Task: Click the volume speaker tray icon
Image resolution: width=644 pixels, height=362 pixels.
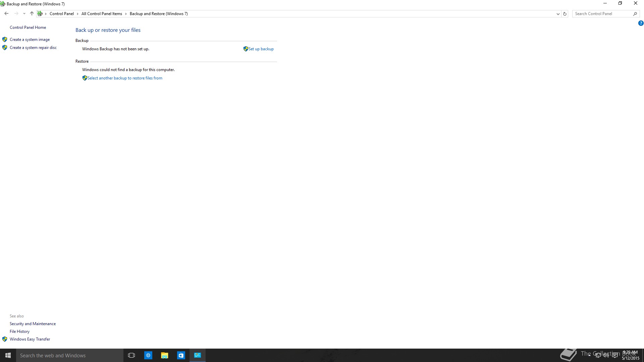Action: click(x=606, y=355)
